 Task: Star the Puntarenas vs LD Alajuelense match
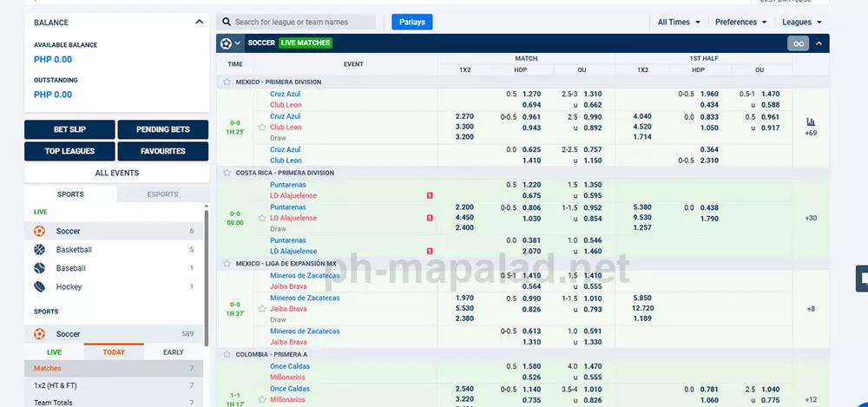coord(262,218)
